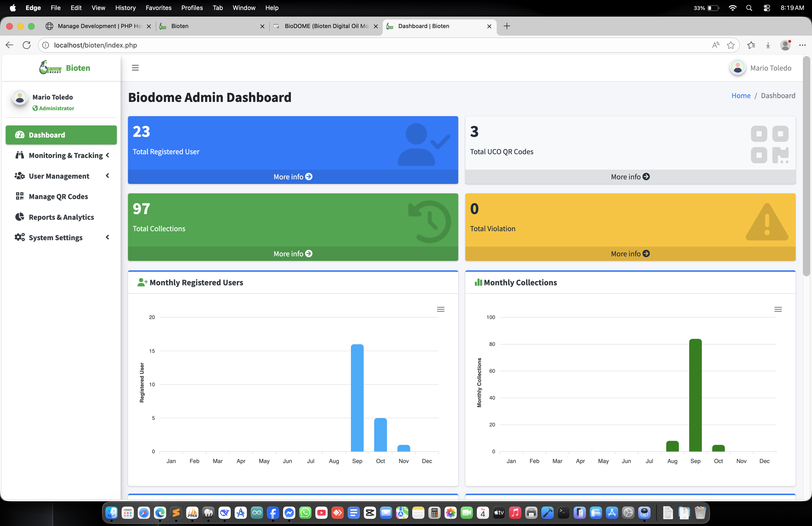Click the browser refresh icon

[26, 45]
